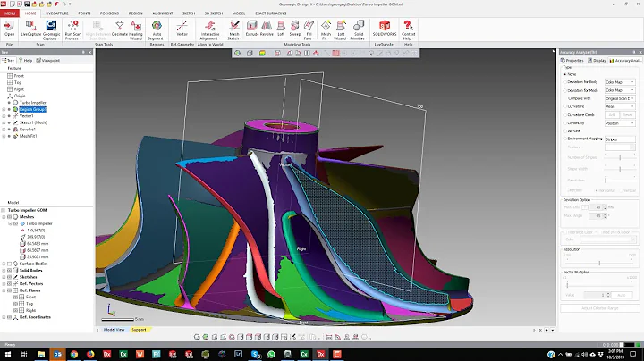Select the Mesh Fit tool
This screenshot has width=644, height=361.
tap(326, 29)
